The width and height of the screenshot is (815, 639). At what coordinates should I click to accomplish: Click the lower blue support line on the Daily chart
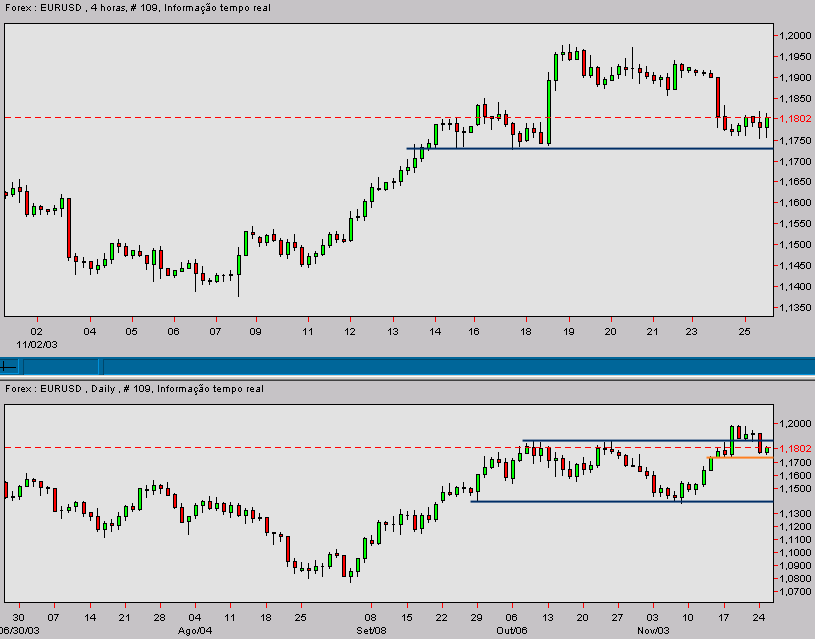(622, 501)
